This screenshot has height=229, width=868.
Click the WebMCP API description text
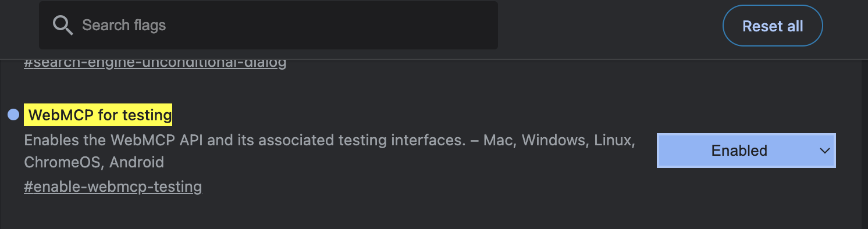(329, 151)
